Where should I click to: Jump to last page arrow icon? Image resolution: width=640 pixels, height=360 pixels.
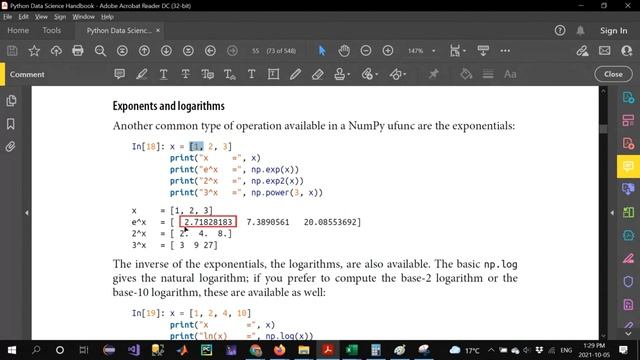point(188,51)
